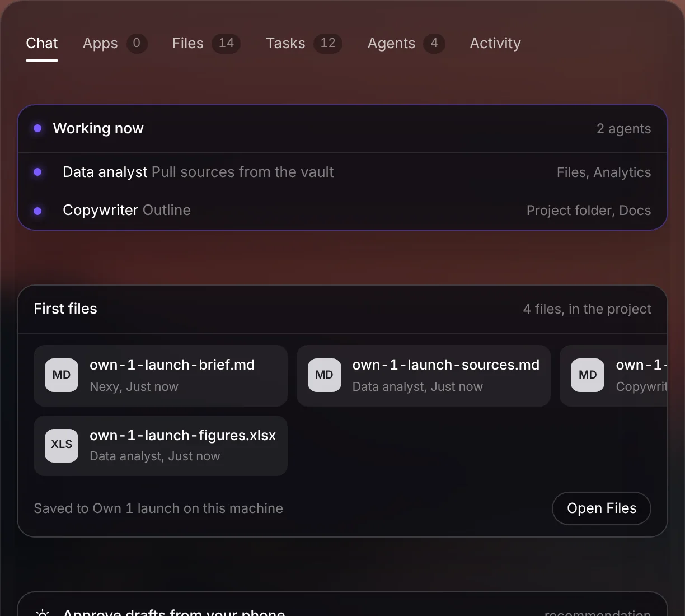Image resolution: width=685 pixels, height=616 pixels.
Task: Click the Agents count badge showing 4
Action: tap(434, 43)
